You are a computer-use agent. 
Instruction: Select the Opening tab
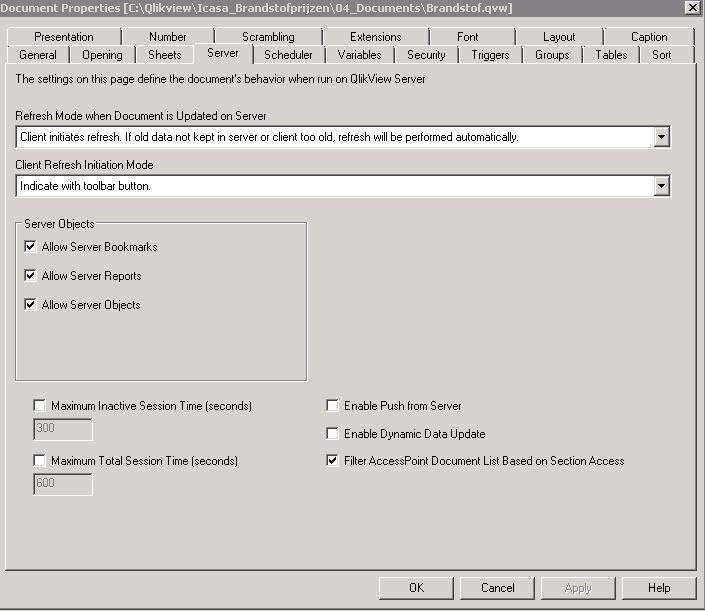(x=102, y=55)
